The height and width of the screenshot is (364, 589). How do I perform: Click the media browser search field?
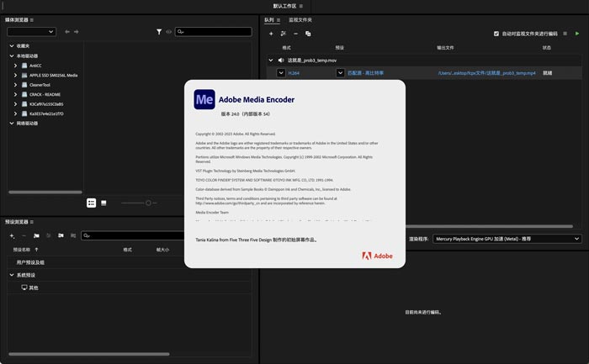tap(214, 32)
